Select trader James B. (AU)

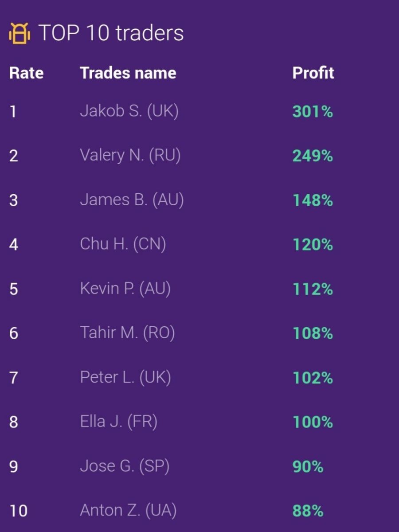click(132, 199)
